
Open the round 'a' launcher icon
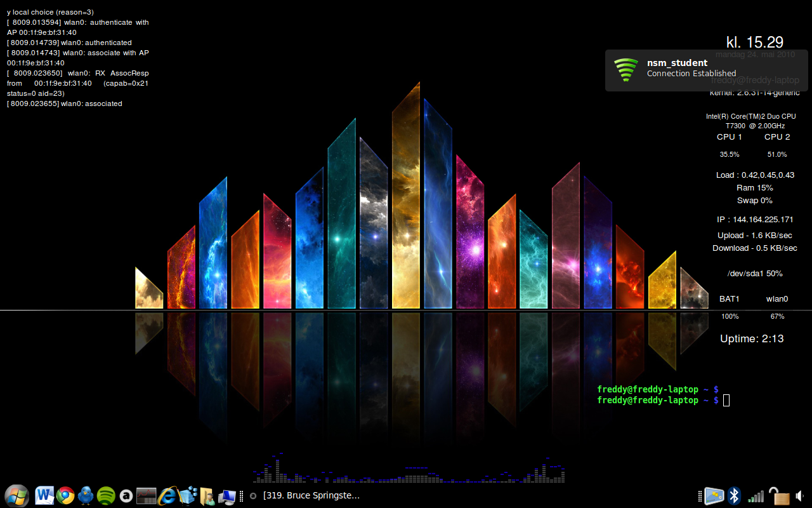pyautogui.click(x=126, y=496)
